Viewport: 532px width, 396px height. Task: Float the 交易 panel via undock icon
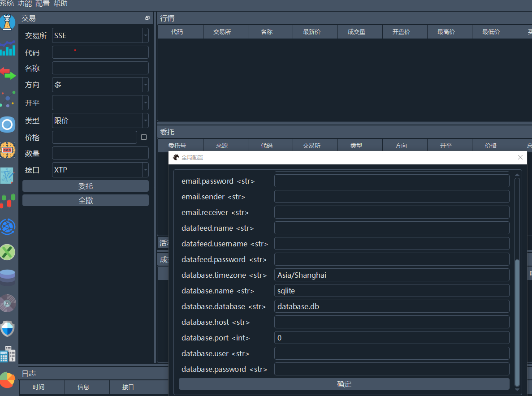(x=147, y=18)
